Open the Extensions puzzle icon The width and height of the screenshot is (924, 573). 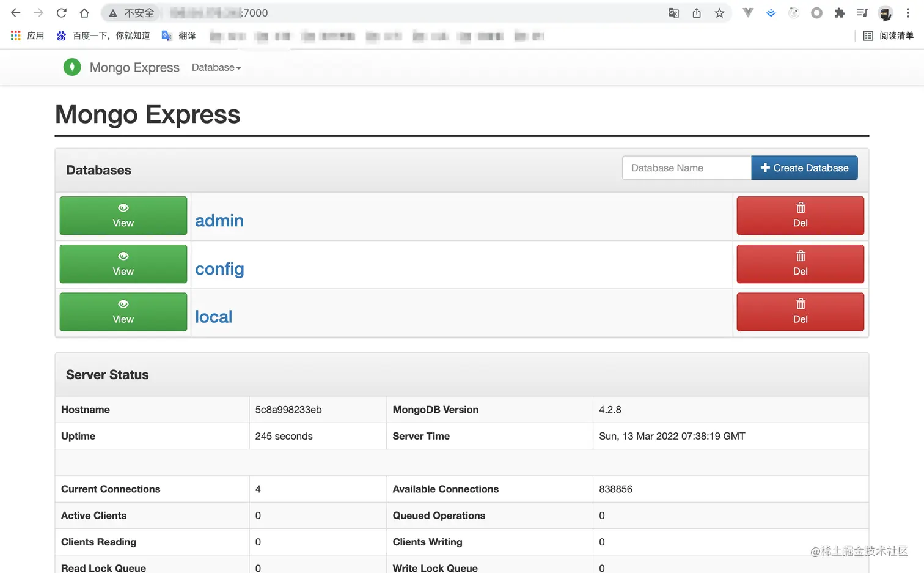(840, 13)
